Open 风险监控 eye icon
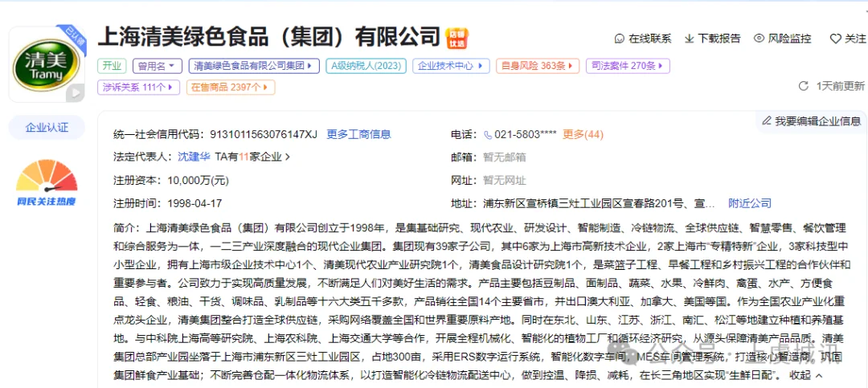868x388 pixels. tap(759, 39)
